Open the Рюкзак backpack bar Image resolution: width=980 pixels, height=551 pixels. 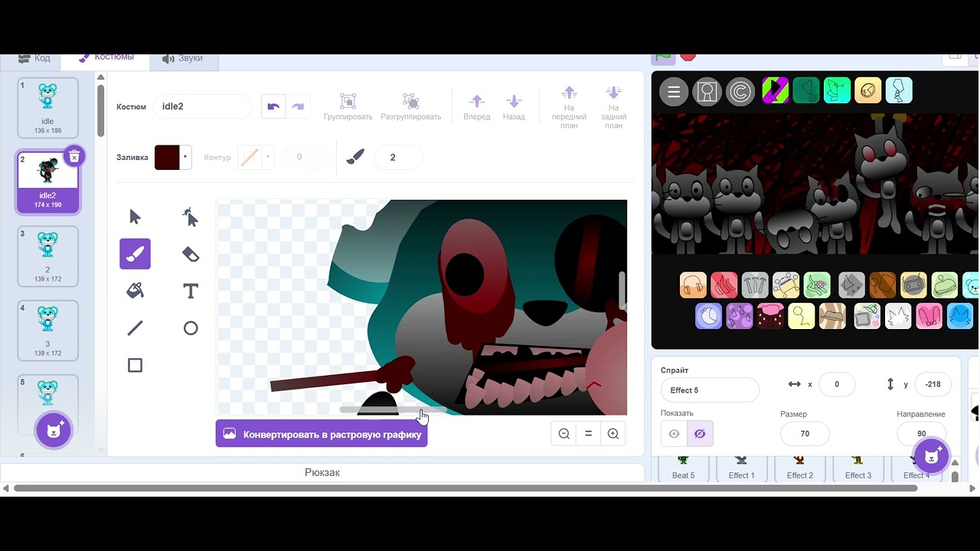pyautogui.click(x=322, y=473)
